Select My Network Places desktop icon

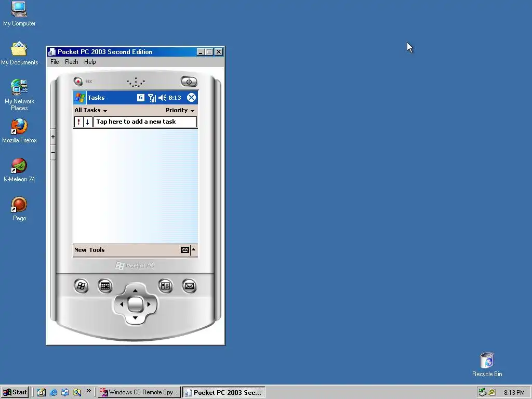pyautogui.click(x=19, y=95)
